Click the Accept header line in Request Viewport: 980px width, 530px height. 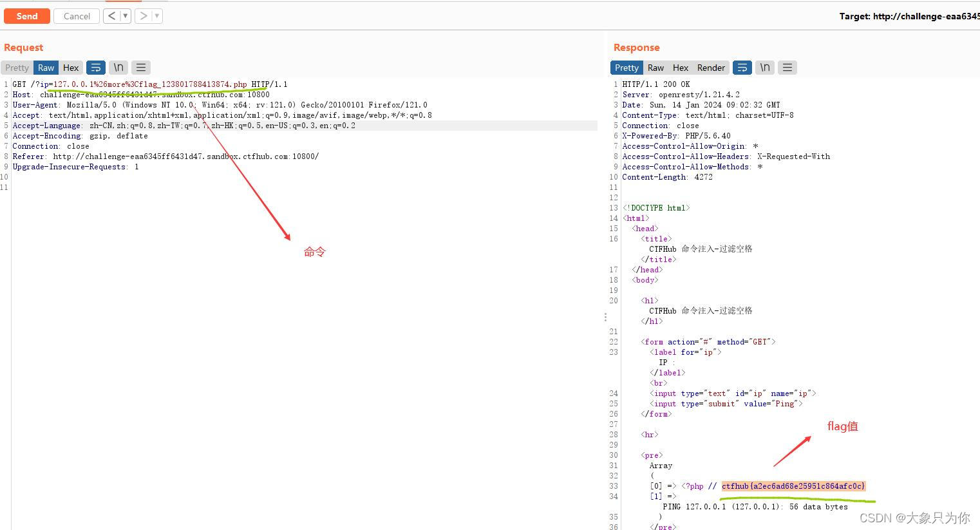coord(222,115)
